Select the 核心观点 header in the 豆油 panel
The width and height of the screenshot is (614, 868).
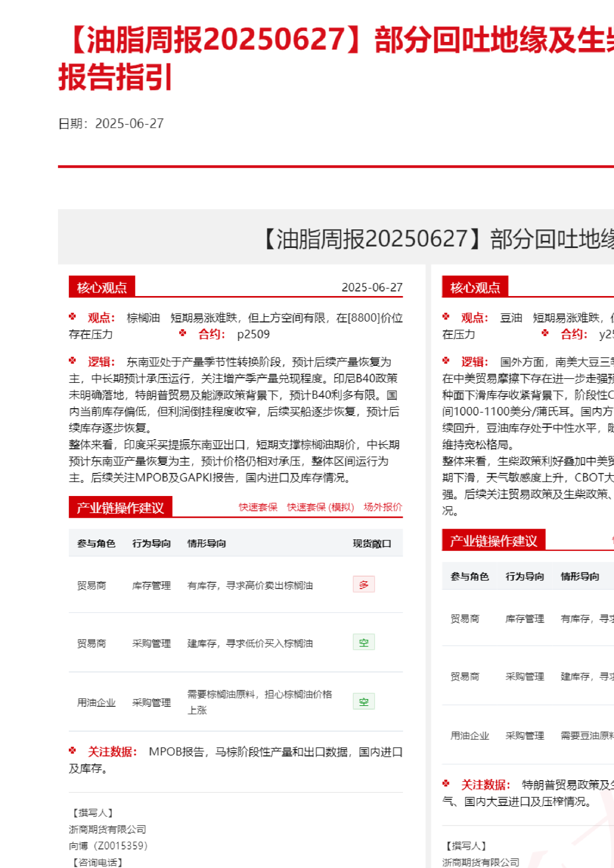click(475, 287)
